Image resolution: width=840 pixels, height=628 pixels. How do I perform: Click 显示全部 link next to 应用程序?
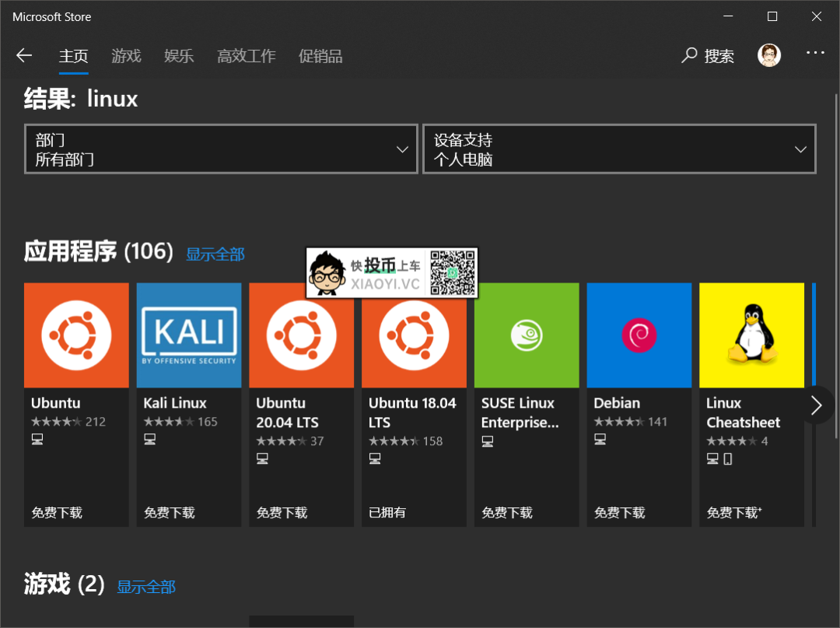pyautogui.click(x=215, y=254)
